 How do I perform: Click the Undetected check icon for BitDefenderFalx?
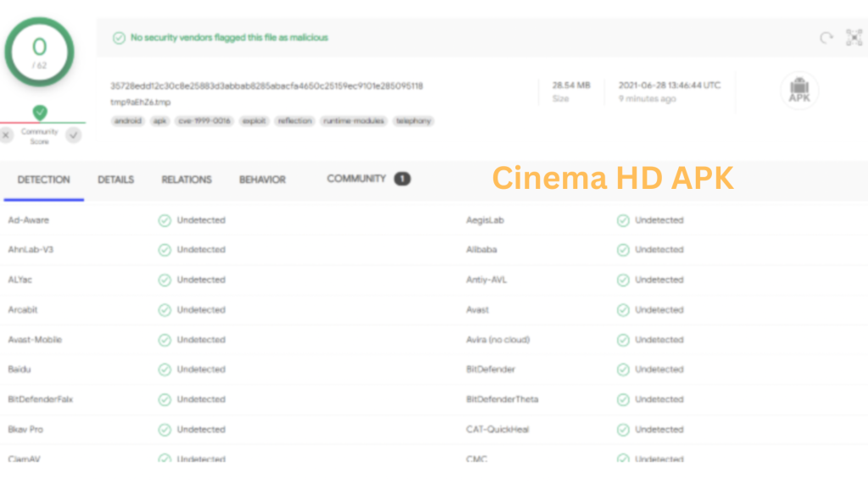[x=164, y=400]
